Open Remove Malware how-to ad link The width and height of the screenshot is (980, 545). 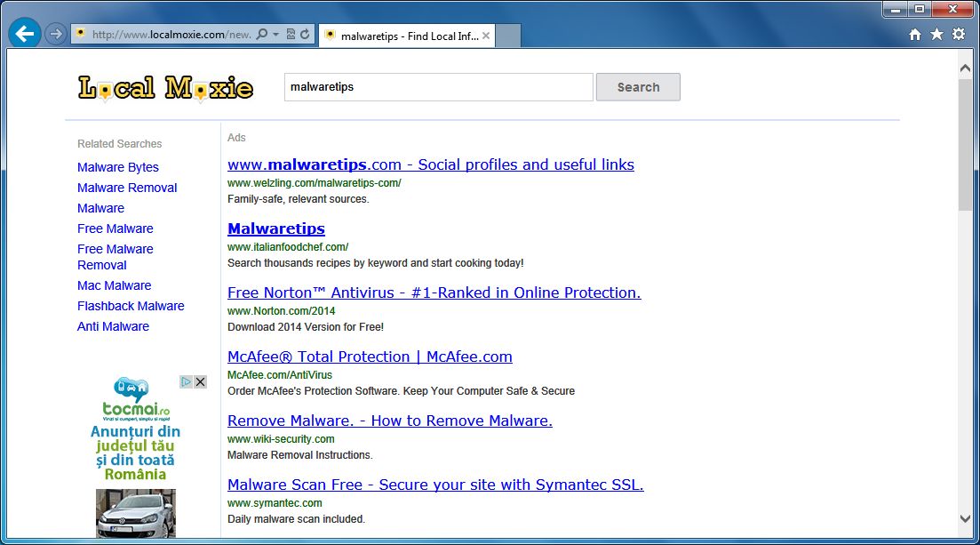(390, 421)
